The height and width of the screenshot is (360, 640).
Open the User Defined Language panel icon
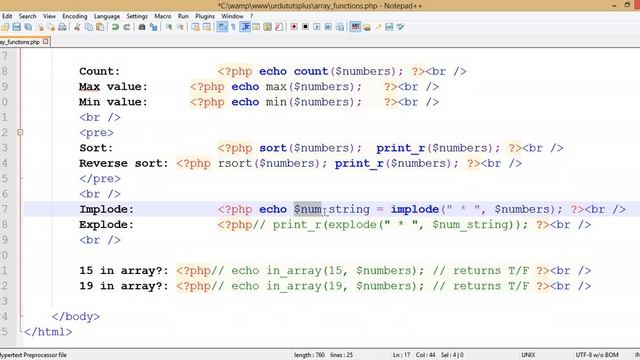tap(256, 27)
